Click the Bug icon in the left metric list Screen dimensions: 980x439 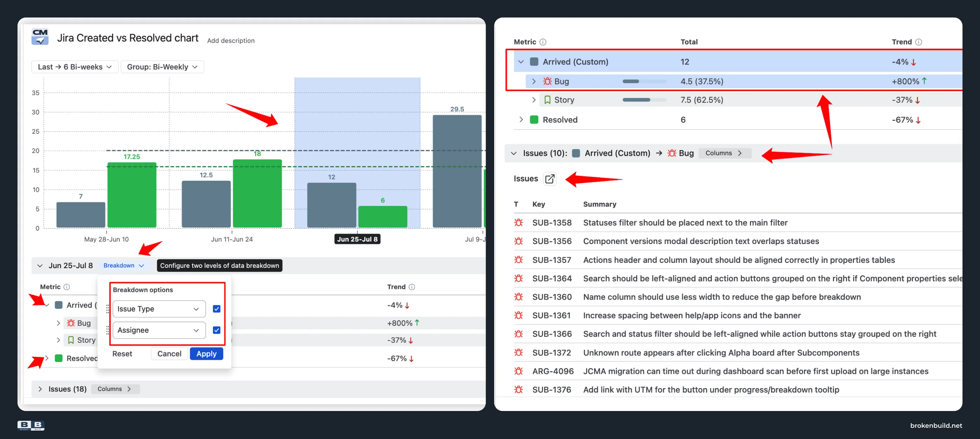(71, 323)
